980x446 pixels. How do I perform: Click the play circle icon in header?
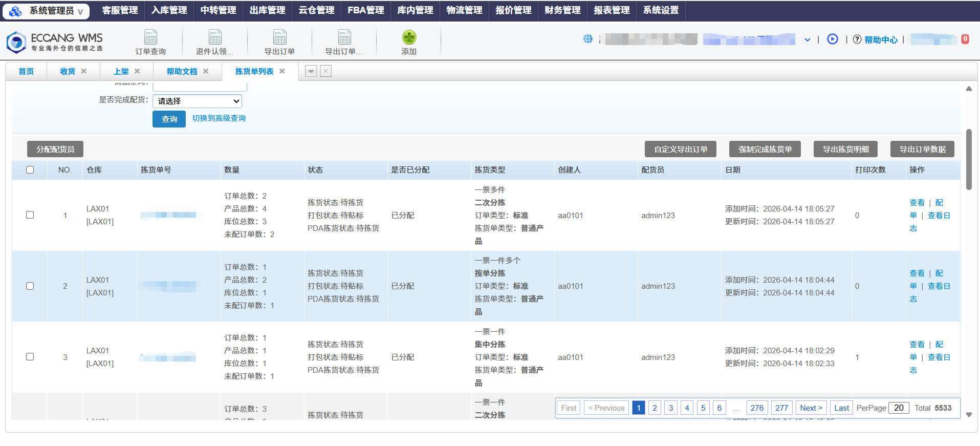pyautogui.click(x=833, y=39)
